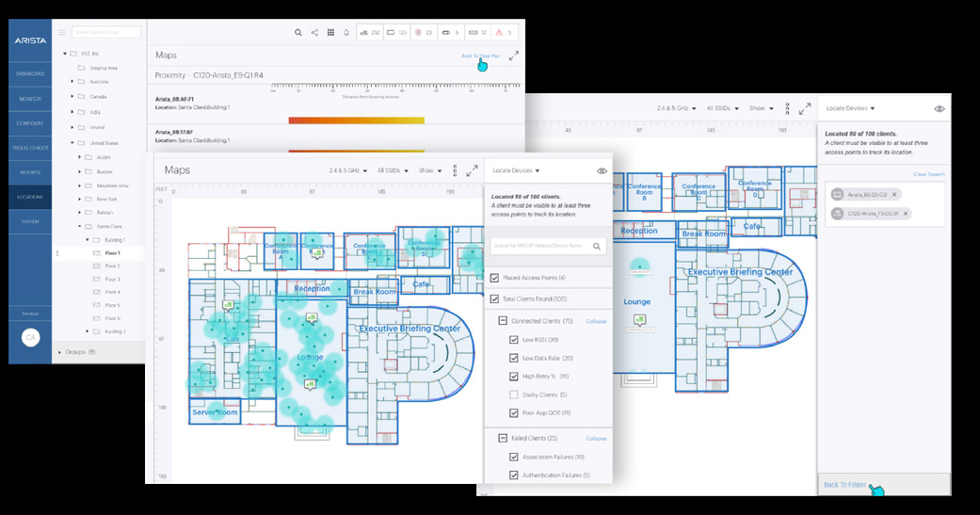Image resolution: width=980 pixels, height=515 pixels.
Task: Click the access points counter showing 252
Action: coord(371,33)
